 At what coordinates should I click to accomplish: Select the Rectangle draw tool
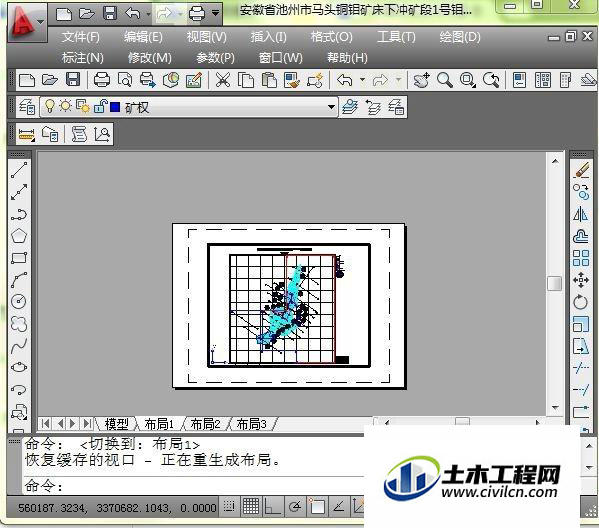pyautogui.click(x=19, y=258)
